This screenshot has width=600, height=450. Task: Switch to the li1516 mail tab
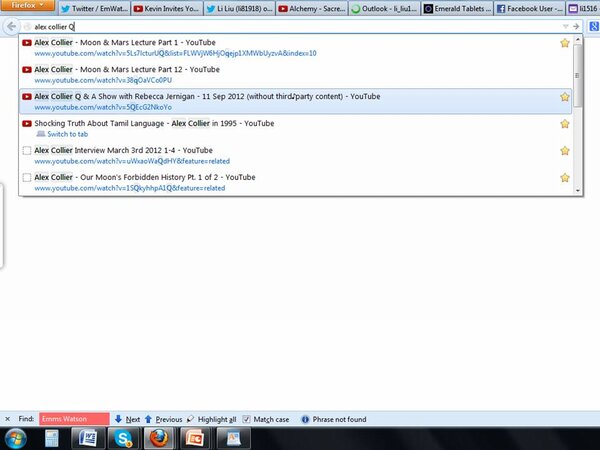point(583,8)
